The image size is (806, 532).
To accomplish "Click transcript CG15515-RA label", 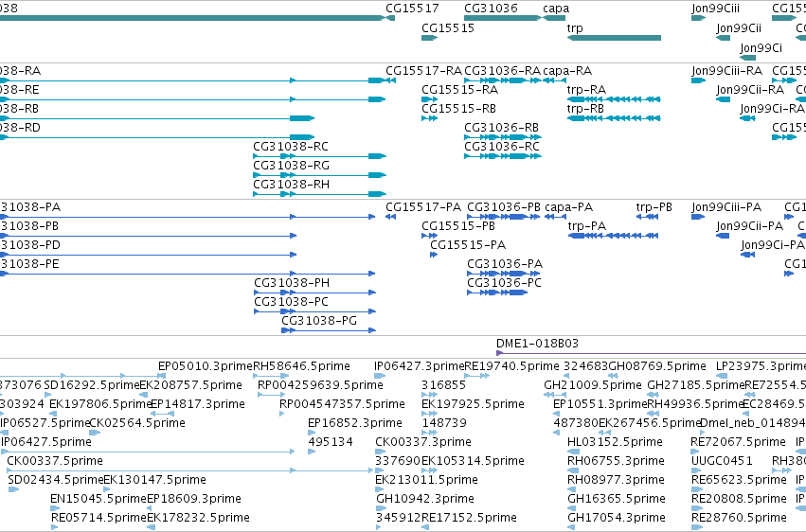I will click(460, 90).
